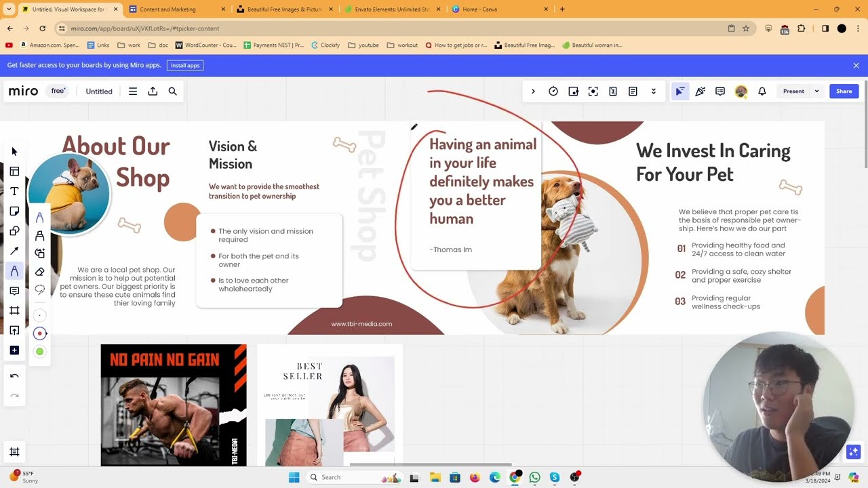Viewport: 868px width, 488px height.
Task: Select the Comment tool in left toolbar
Action: (x=14, y=291)
